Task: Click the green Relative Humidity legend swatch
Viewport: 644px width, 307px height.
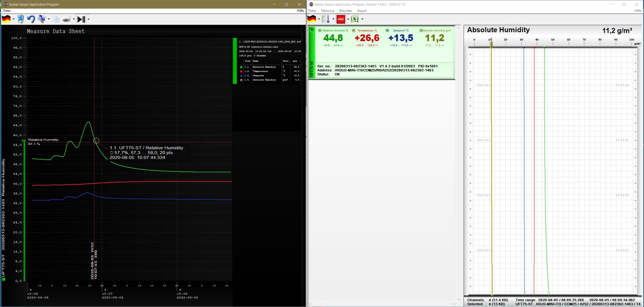Action: click(x=241, y=67)
